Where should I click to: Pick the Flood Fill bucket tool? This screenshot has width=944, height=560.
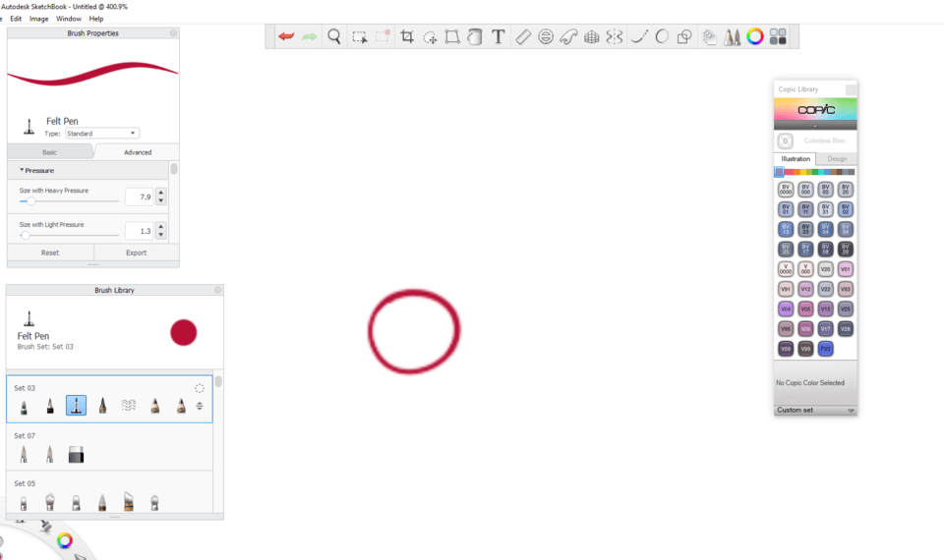coord(475,36)
